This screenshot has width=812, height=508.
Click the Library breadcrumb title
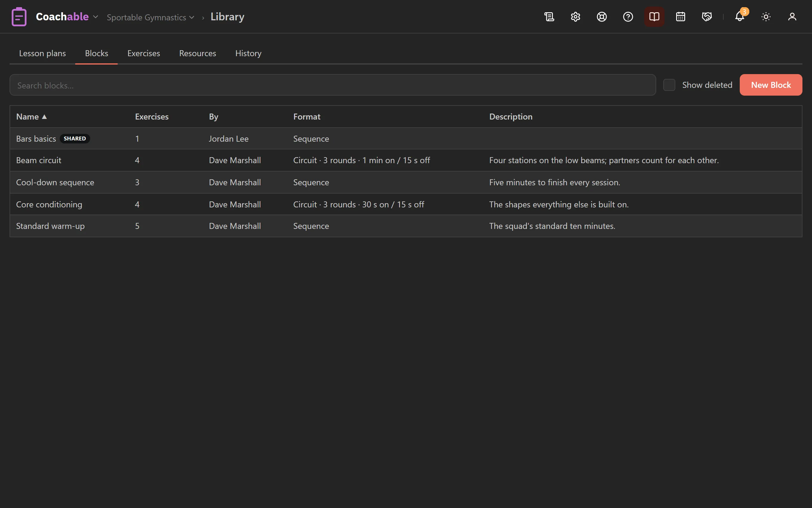tap(227, 17)
